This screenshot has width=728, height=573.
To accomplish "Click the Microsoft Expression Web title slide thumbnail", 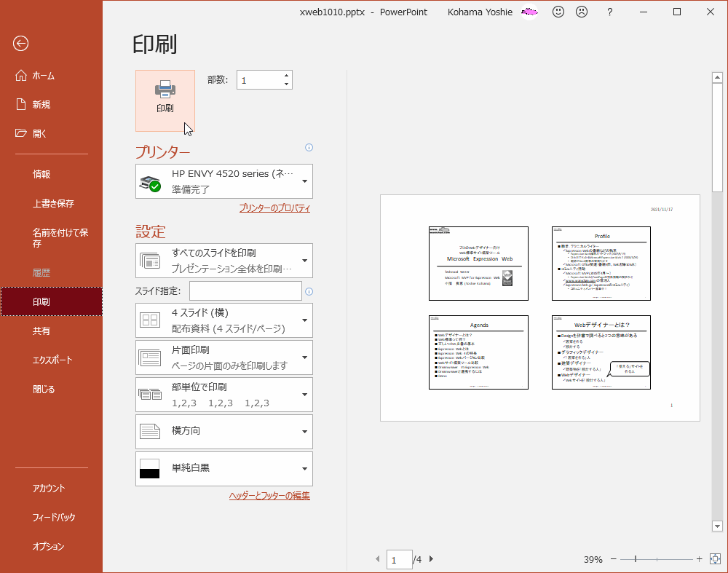I will pyautogui.click(x=479, y=264).
